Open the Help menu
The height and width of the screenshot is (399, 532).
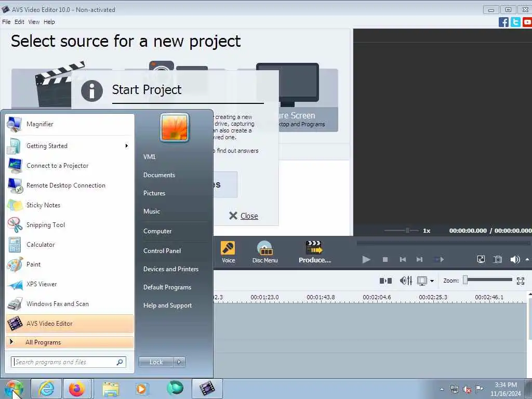49,22
